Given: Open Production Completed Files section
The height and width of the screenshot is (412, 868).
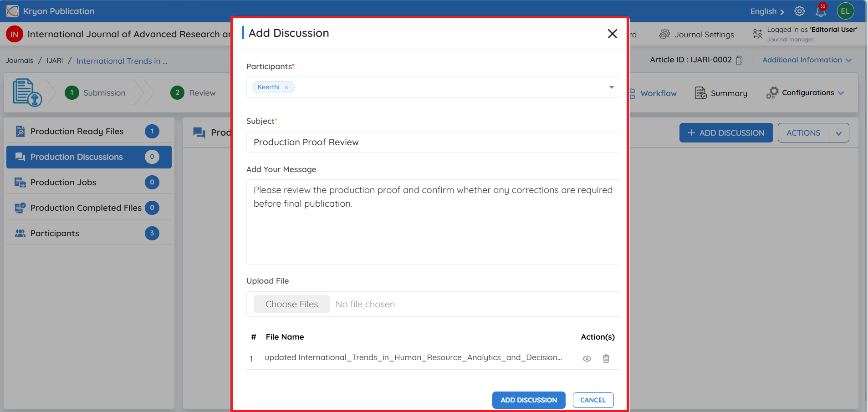Looking at the screenshot, I should click(89, 208).
